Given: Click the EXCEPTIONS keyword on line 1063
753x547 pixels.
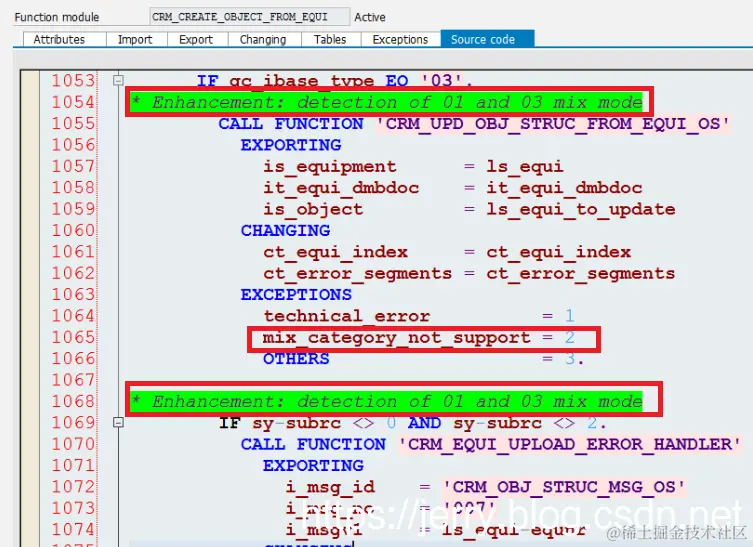Looking at the screenshot, I should (x=296, y=294).
